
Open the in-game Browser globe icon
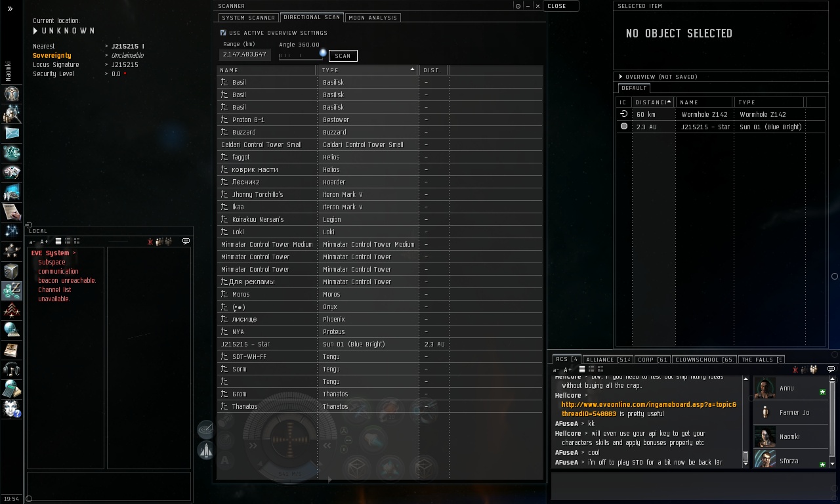[x=12, y=329]
